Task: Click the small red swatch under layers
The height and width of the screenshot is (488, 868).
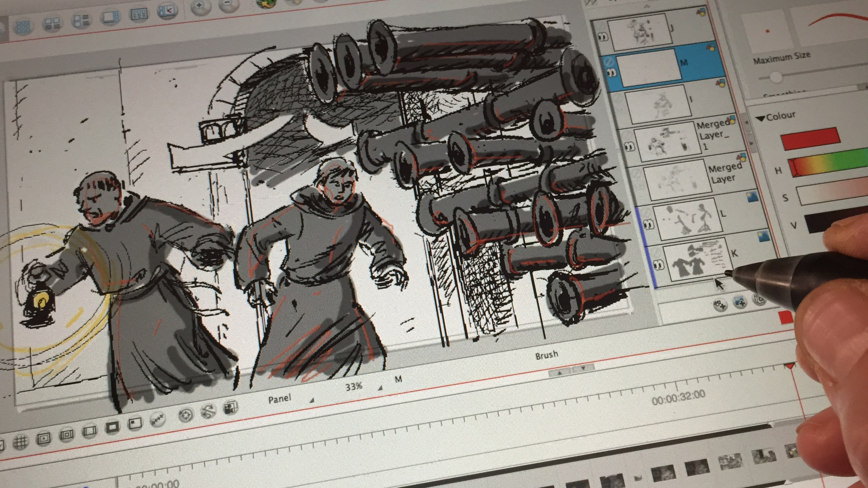Action: 786,317
